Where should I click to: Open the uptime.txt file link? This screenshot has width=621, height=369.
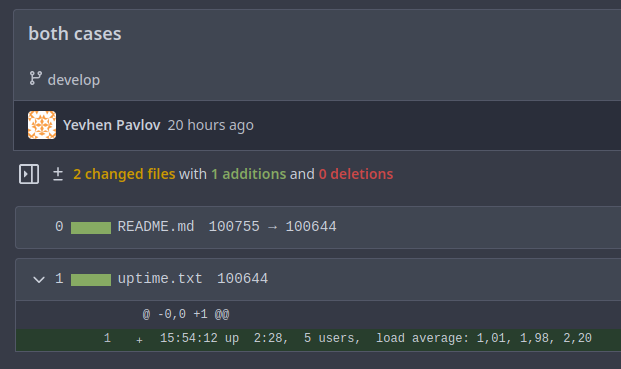pos(160,279)
